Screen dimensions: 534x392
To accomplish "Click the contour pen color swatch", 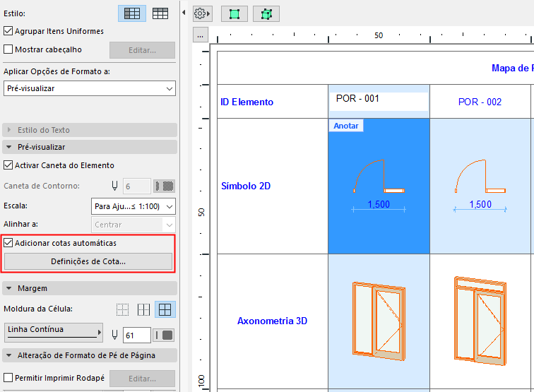I will [x=164, y=186].
